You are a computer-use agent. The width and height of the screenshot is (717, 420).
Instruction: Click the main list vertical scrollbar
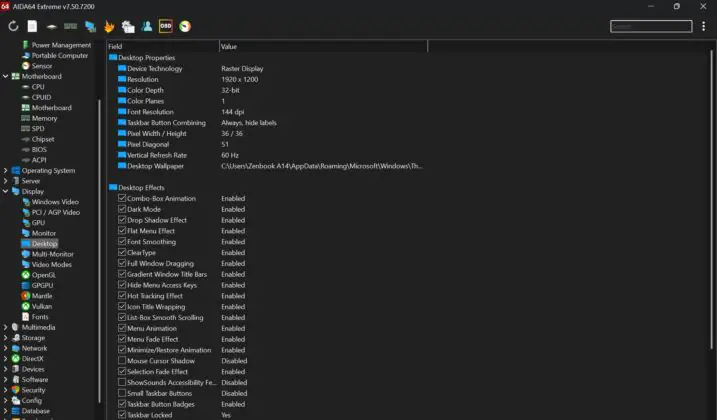click(712, 199)
